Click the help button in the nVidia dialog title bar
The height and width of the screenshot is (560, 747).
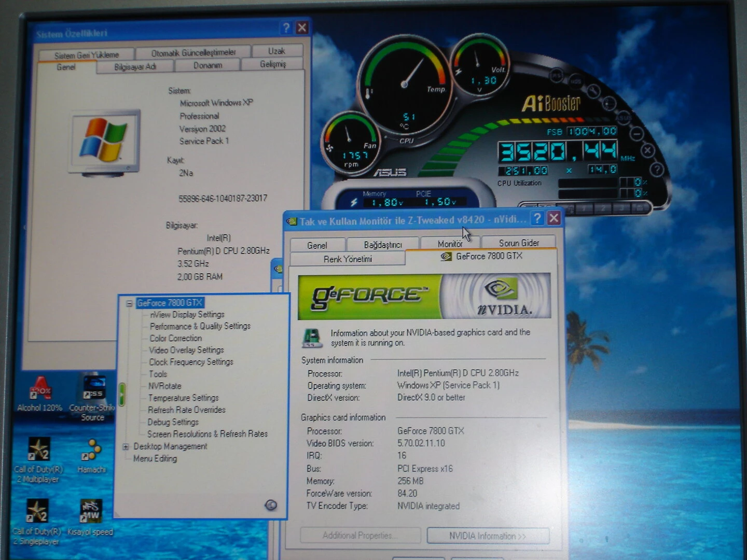tap(537, 218)
